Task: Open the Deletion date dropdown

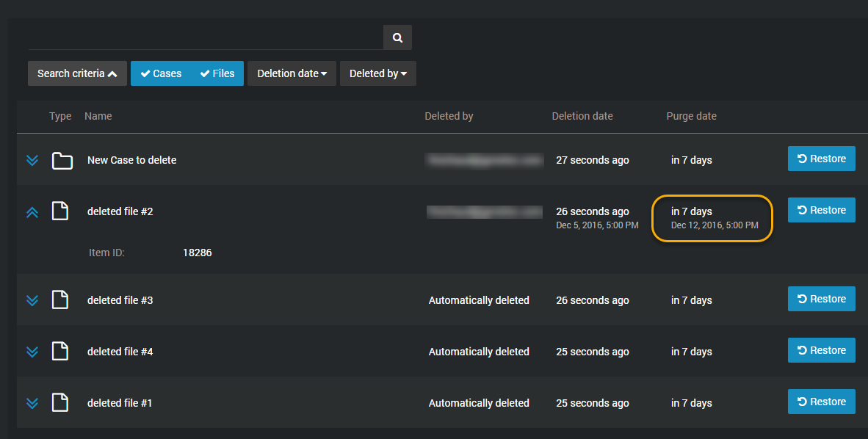Action: tap(292, 73)
